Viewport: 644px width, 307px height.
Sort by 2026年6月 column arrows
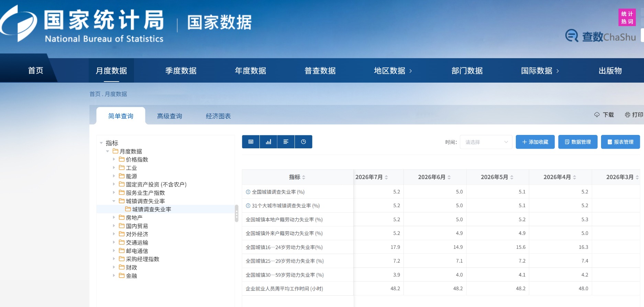point(449,177)
